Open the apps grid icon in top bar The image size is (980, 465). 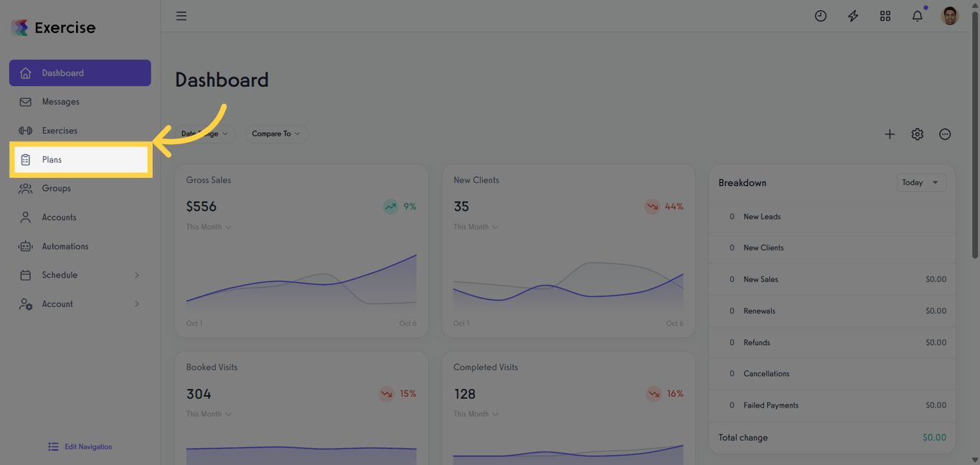click(x=885, y=15)
